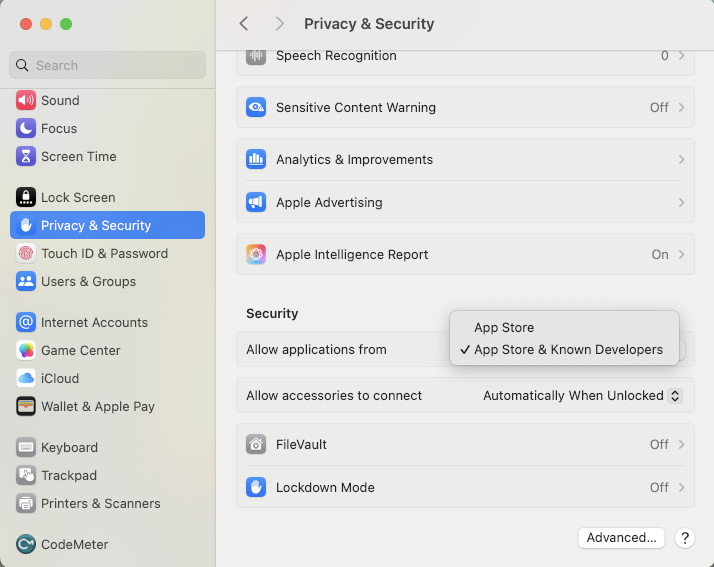Click the Sound icon in sidebar
The image size is (714, 567).
coord(26,100)
